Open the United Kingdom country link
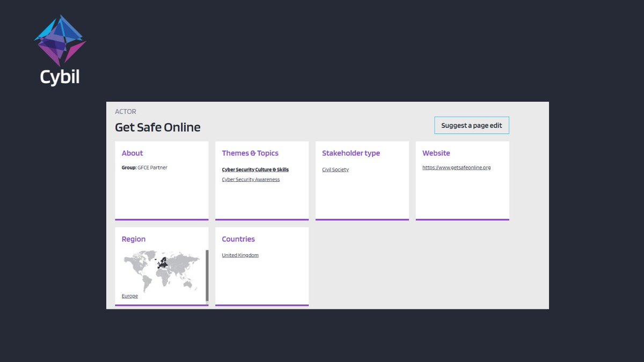This screenshot has width=644, height=362. [x=239, y=255]
